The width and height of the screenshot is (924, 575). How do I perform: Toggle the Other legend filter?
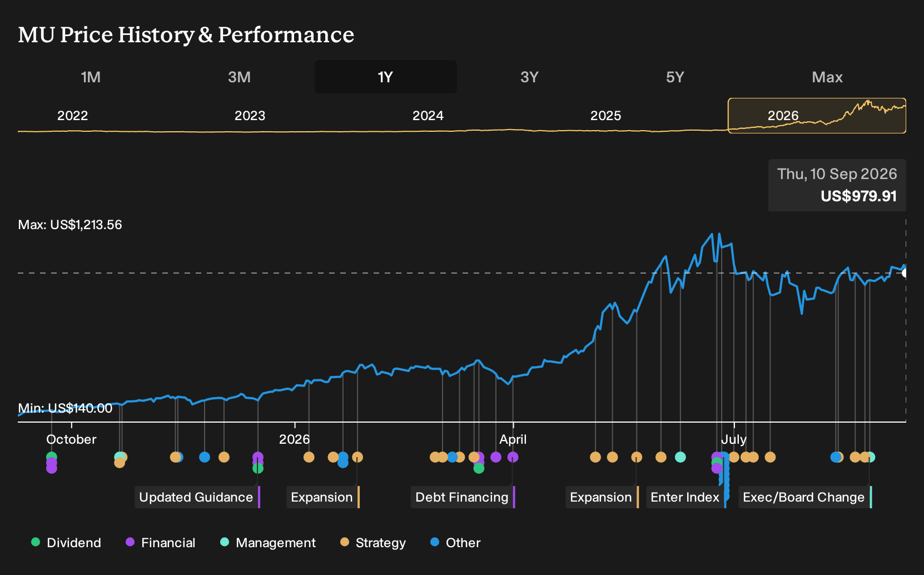pos(455,543)
